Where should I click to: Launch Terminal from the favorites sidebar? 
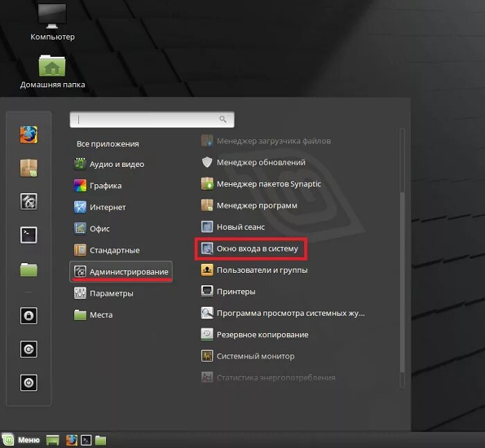29,235
